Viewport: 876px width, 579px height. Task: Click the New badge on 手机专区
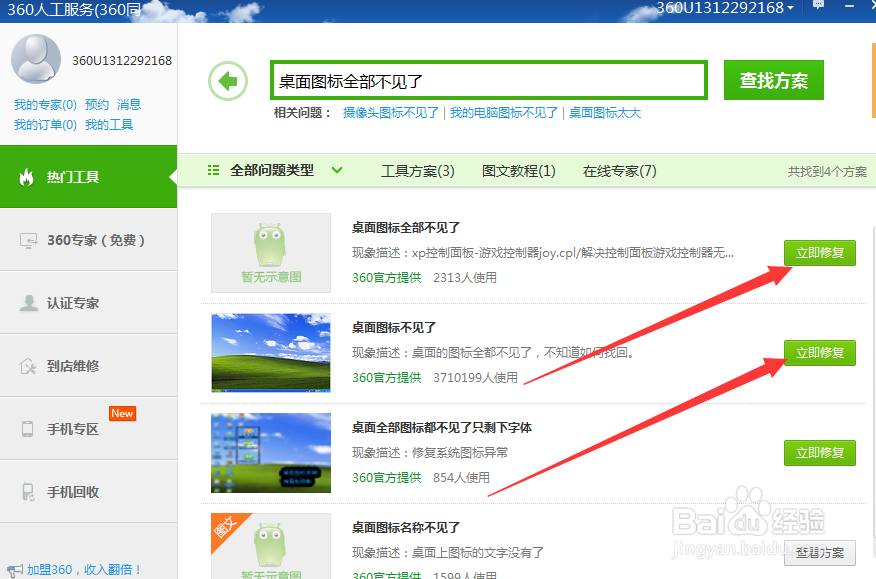(122, 414)
